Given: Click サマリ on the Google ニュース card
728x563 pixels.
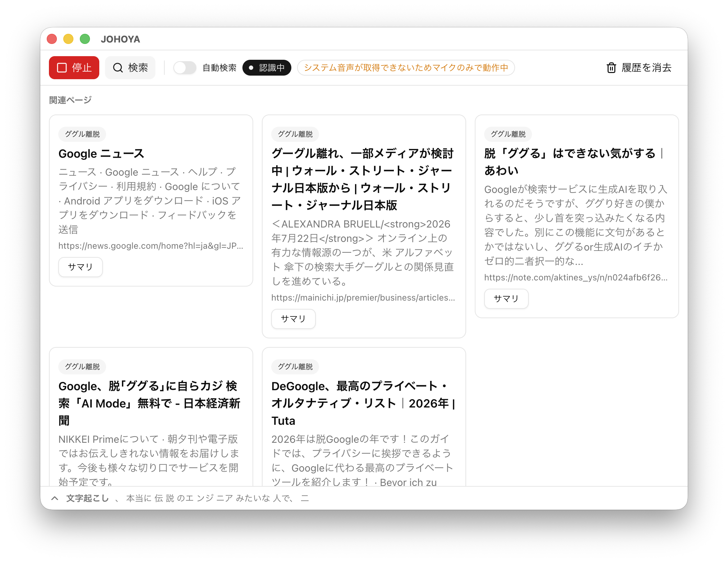Looking at the screenshot, I should click(x=81, y=267).
